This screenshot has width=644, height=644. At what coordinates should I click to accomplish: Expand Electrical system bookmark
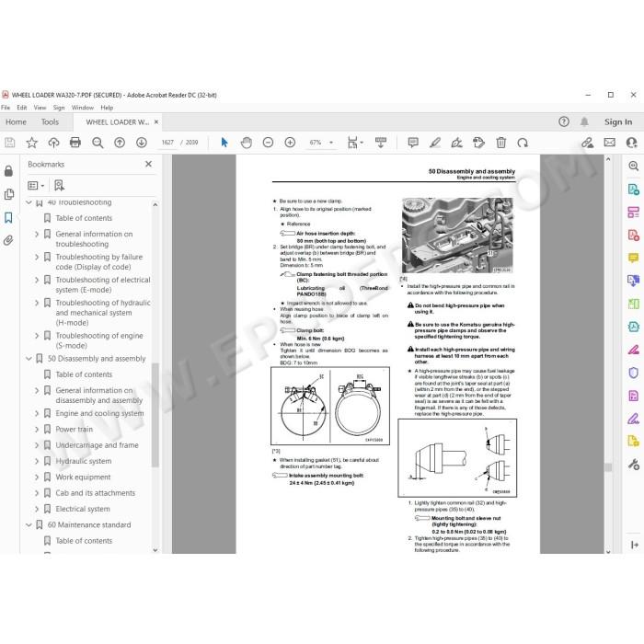pyautogui.click(x=37, y=509)
